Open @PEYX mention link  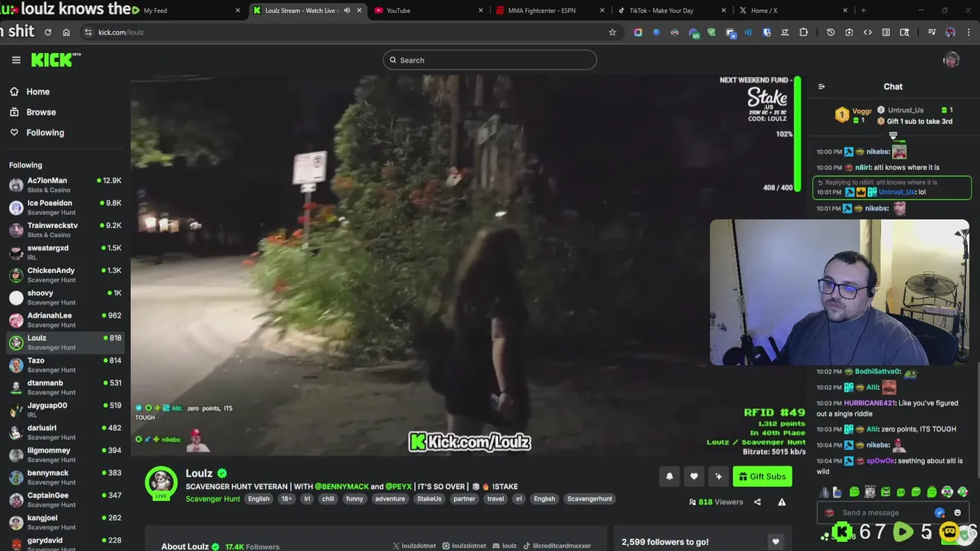pos(399,487)
